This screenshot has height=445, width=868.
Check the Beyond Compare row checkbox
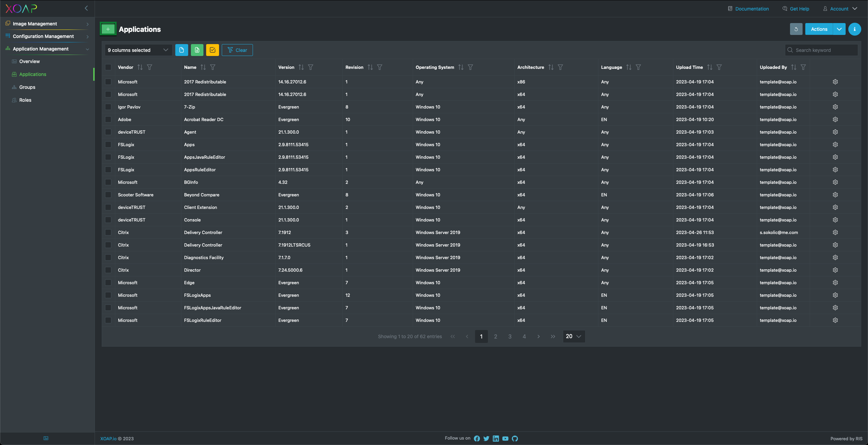click(108, 195)
